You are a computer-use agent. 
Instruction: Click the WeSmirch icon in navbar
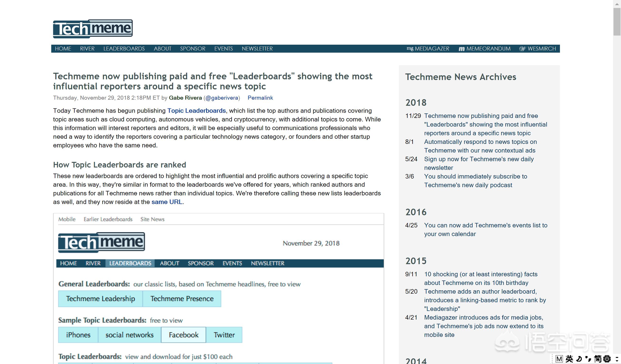(522, 49)
